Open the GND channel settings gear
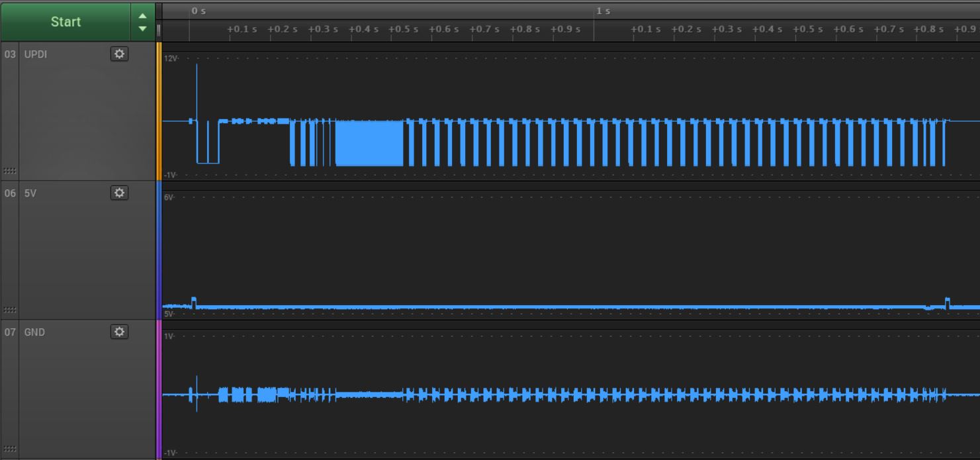 119,332
